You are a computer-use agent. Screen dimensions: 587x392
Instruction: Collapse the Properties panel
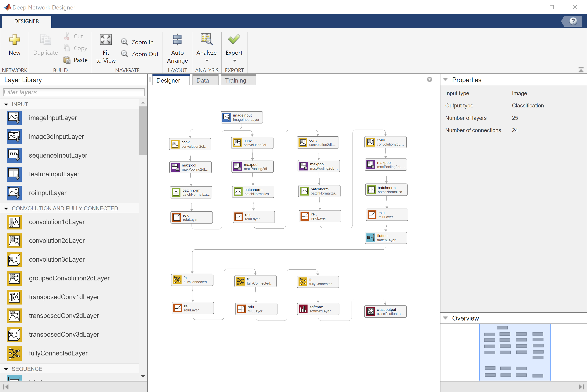point(445,80)
